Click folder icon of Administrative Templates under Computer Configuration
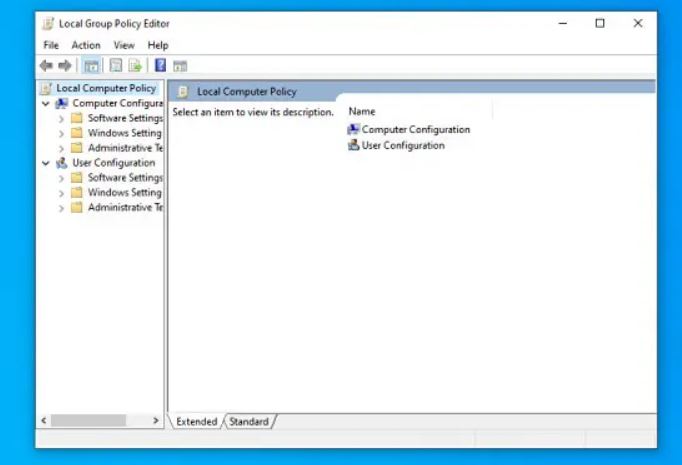Viewport: 682px width, 465px height. [x=77, y=148]
